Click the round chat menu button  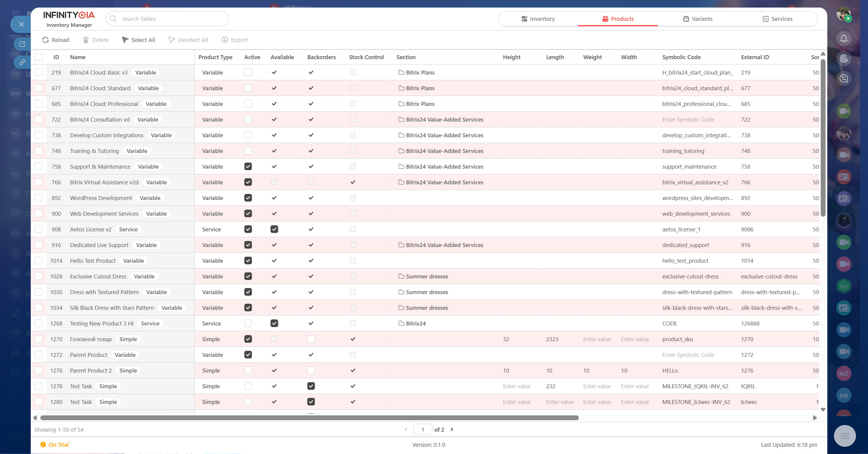844,436
